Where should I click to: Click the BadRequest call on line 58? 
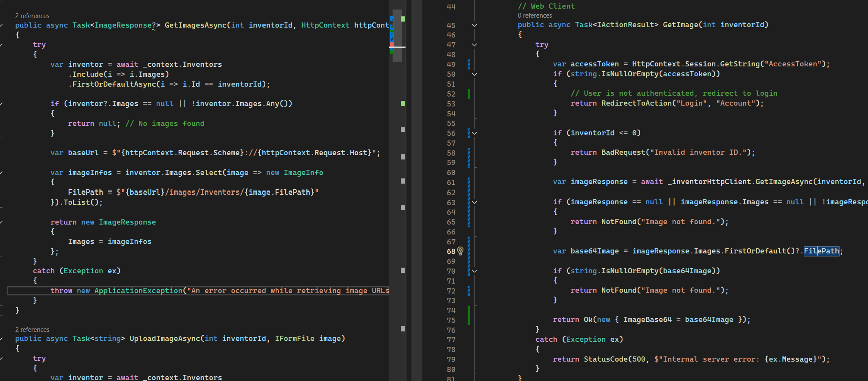click(x=623, y=152)
